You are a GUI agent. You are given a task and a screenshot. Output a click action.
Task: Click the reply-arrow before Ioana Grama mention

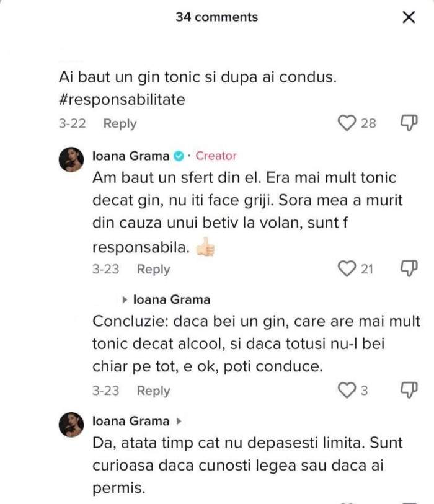pyautogui.click(x=125, y=300)
